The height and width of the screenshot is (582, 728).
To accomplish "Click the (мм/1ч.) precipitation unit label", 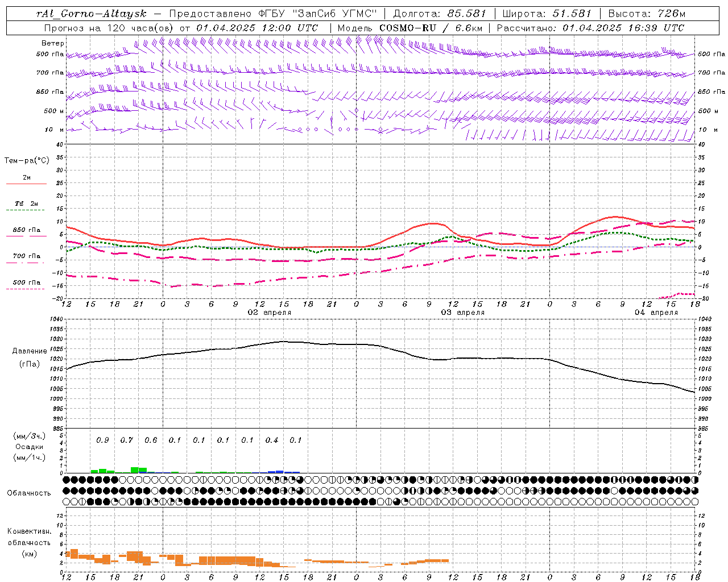I will pos(30,458).
